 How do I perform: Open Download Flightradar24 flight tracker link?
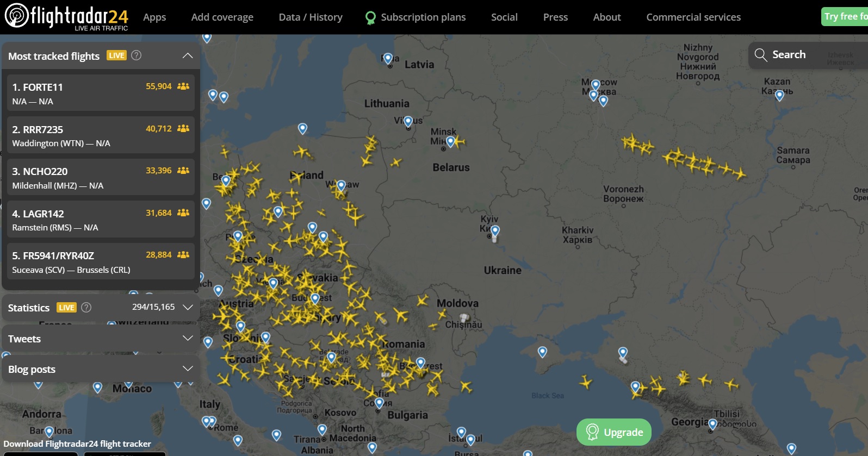point(77,443)
